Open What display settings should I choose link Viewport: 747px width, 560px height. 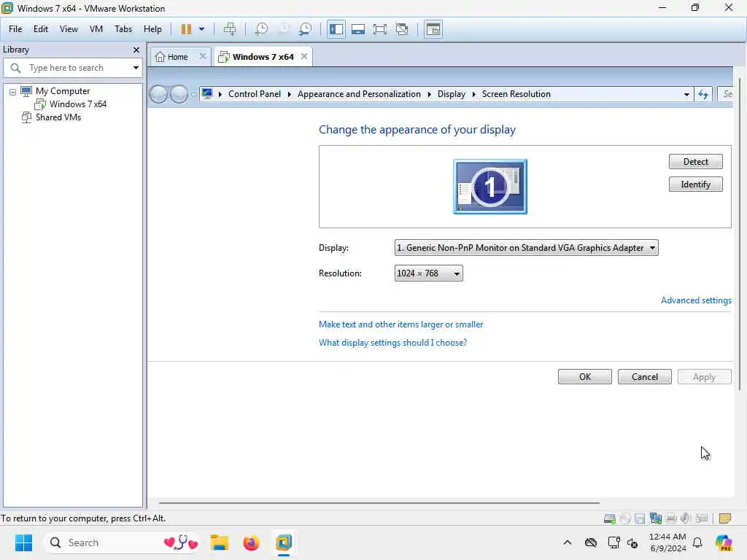pyautogui.click(x=392, y=343)
